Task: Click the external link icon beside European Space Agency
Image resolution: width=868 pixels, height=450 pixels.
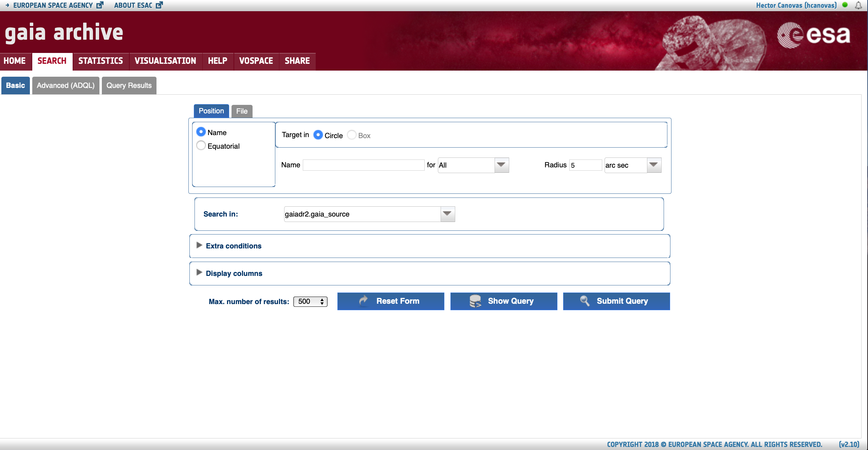Action: tap(100, 5)
